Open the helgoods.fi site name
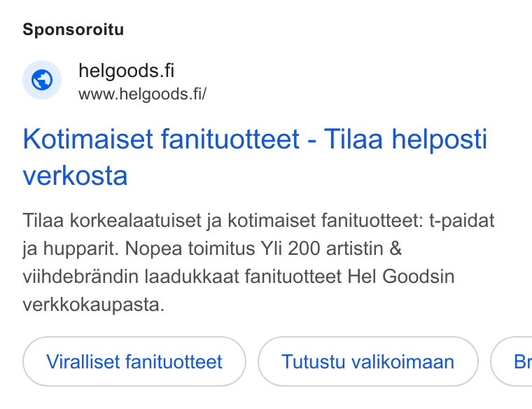This screenshot has height=409, width=532. pos(126,71)
